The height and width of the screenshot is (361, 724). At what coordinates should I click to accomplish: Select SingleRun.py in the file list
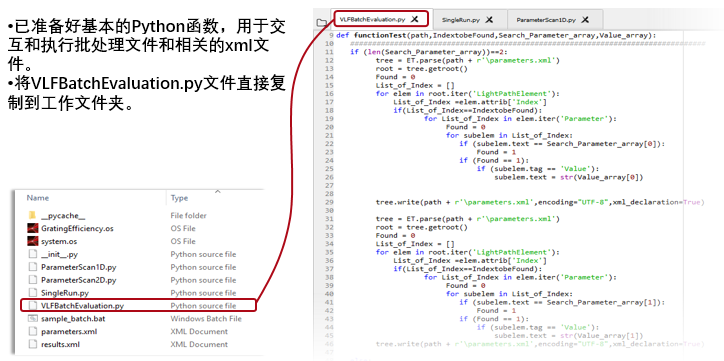click(65, 293)
